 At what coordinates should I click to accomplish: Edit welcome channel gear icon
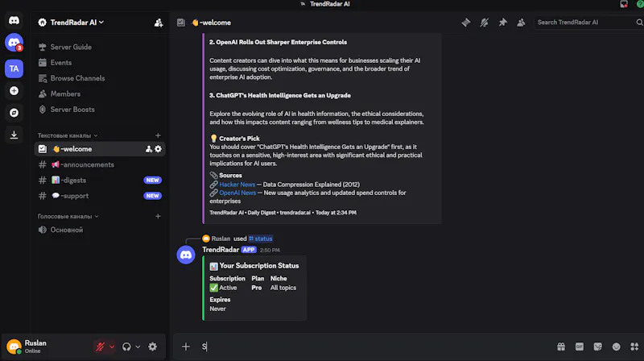(x=158, y=149)
